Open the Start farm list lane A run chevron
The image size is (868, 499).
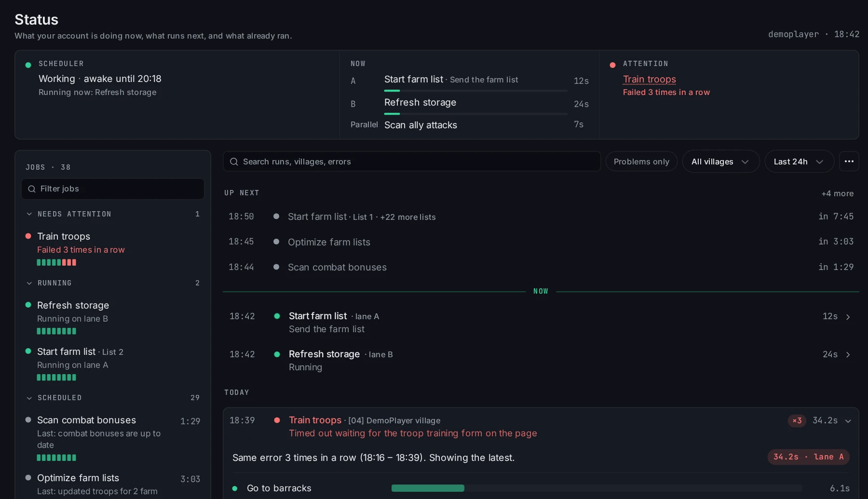[848, 317]
